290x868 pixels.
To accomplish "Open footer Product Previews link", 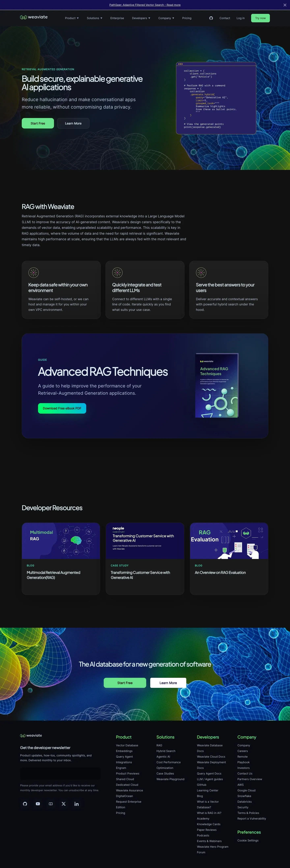I will (128, 773).
